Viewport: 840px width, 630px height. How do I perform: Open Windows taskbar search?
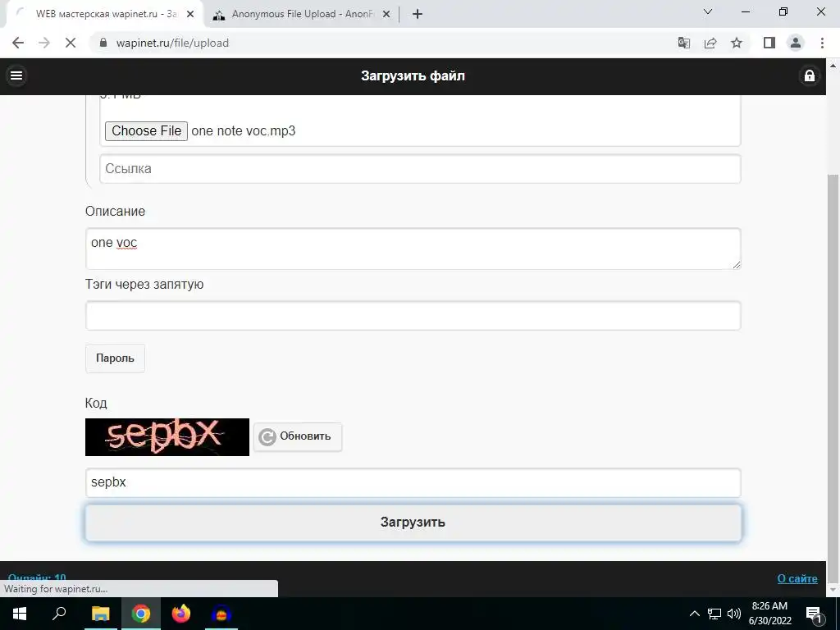tap(59, 614)
